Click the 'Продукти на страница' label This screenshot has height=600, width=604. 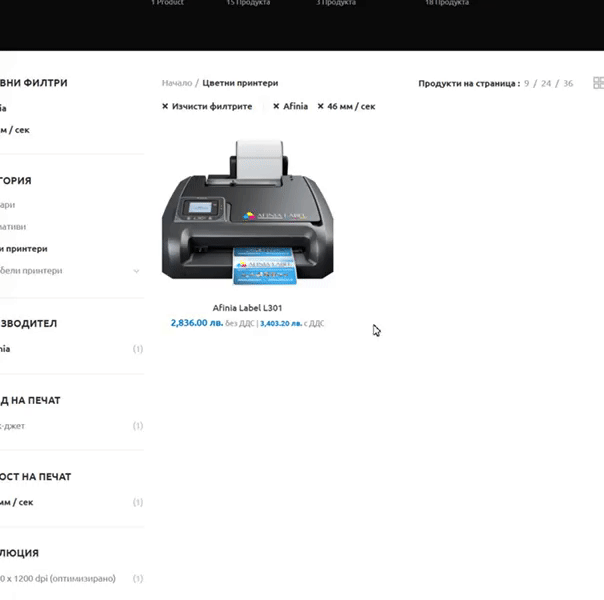click(469, 83)
